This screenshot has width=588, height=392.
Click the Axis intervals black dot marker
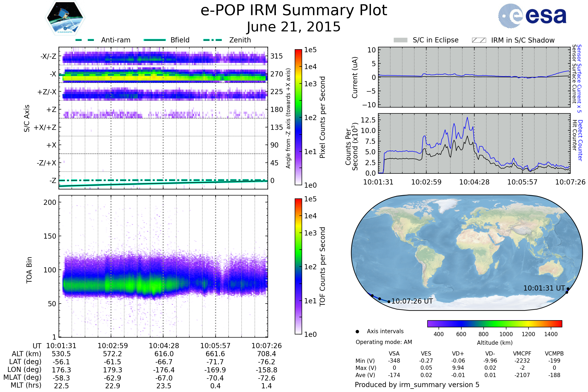357,331
